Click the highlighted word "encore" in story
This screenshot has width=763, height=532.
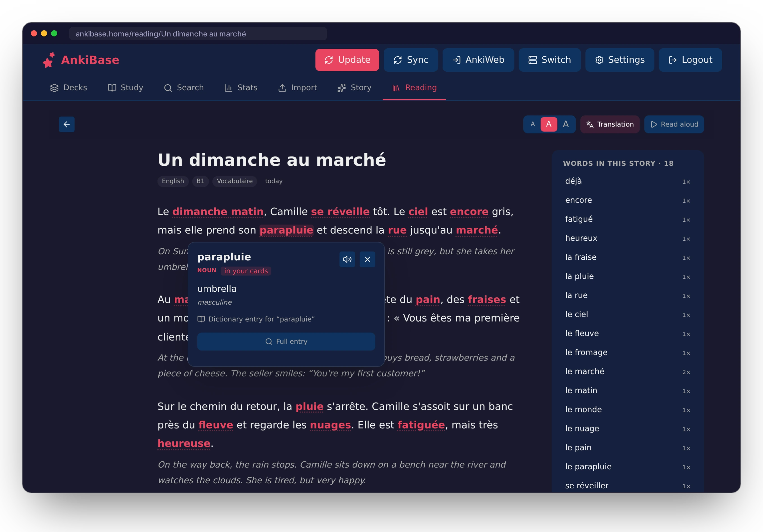click(x=469, y=212)
